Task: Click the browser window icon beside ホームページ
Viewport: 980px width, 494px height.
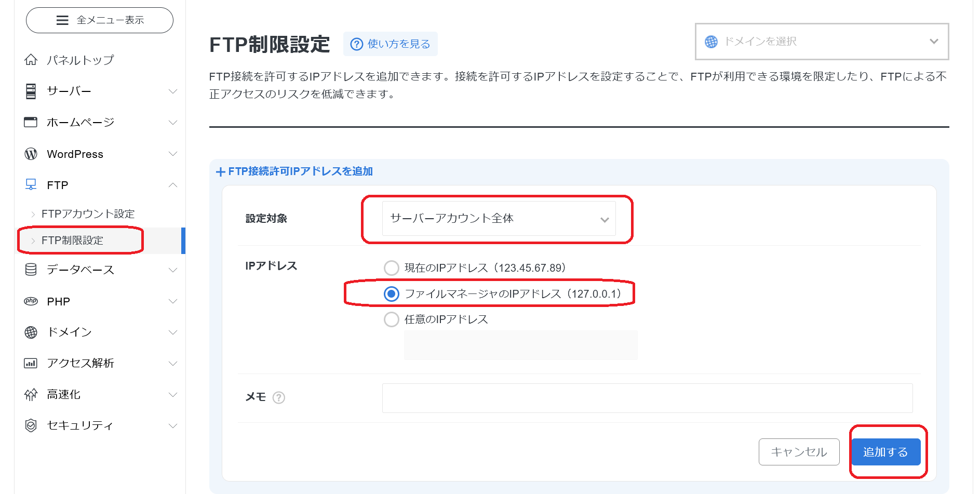Action: [x=31, y=122]
